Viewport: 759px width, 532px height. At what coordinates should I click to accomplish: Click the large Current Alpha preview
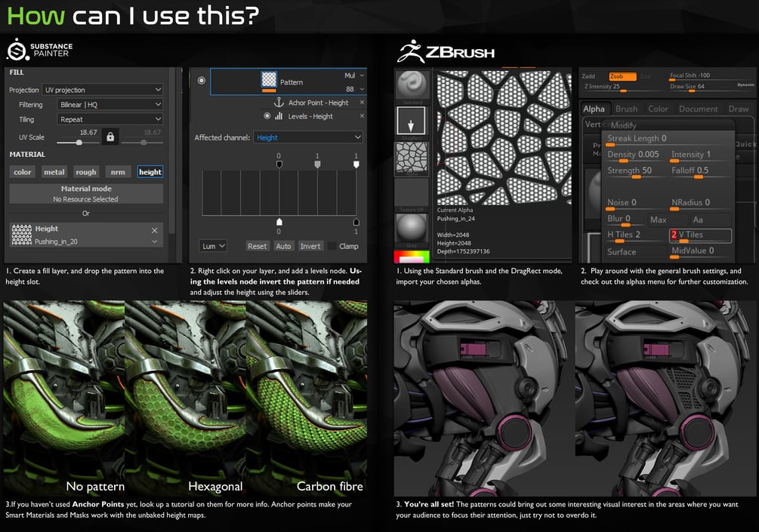(x=504, y=137)
